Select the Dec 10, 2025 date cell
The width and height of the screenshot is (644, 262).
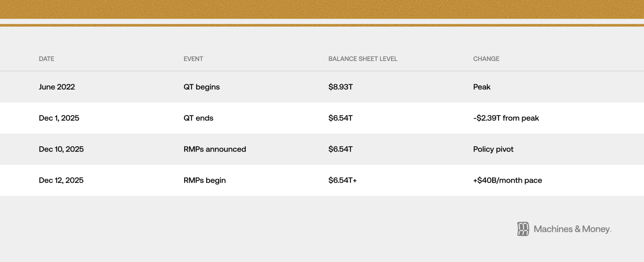[x=61, y=149]
